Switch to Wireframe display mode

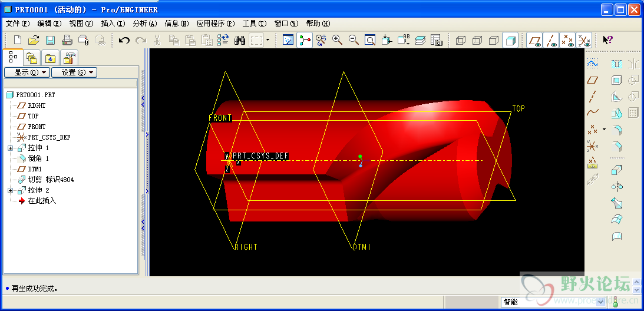pos(461,40)
